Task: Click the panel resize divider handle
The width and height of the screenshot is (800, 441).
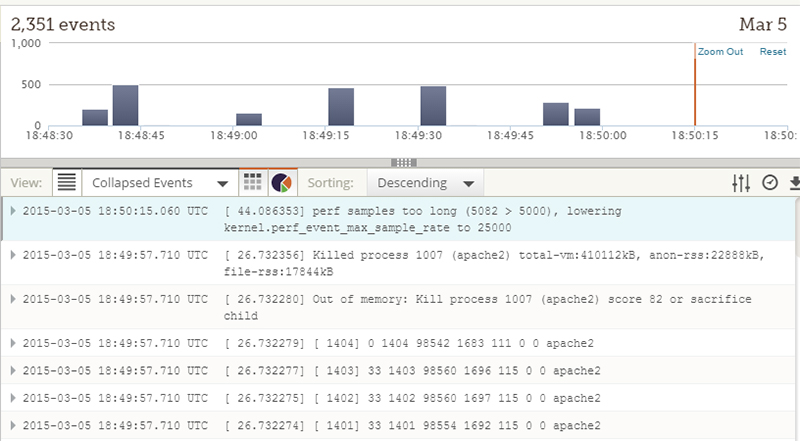Action: pyautogui.click(x=404, y=162)
